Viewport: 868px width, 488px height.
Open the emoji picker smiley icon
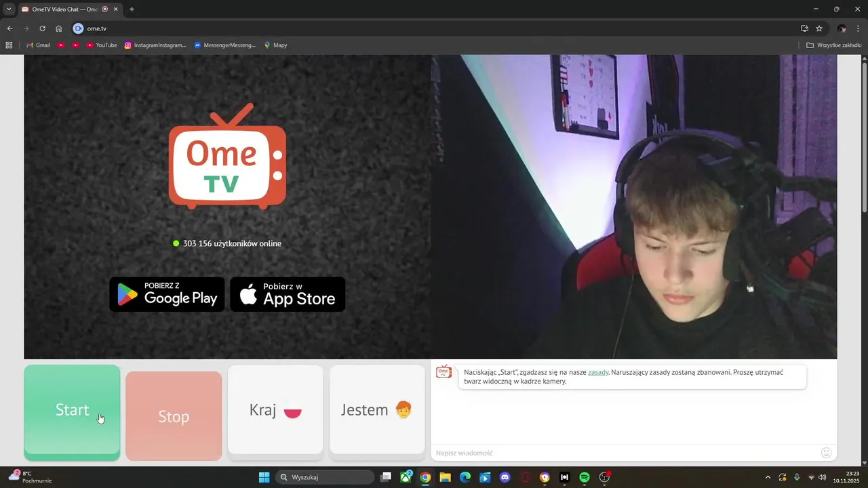[x=826, y=453]
